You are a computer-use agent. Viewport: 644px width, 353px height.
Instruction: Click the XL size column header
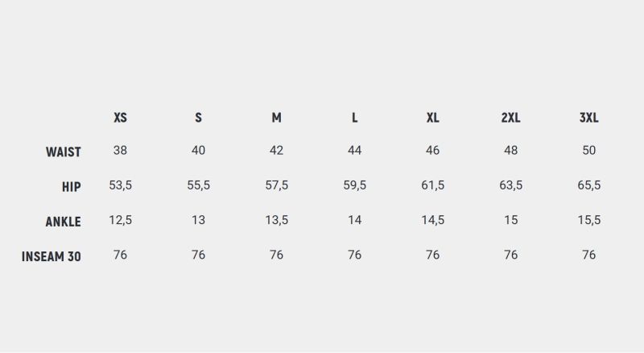coord(432,118)
